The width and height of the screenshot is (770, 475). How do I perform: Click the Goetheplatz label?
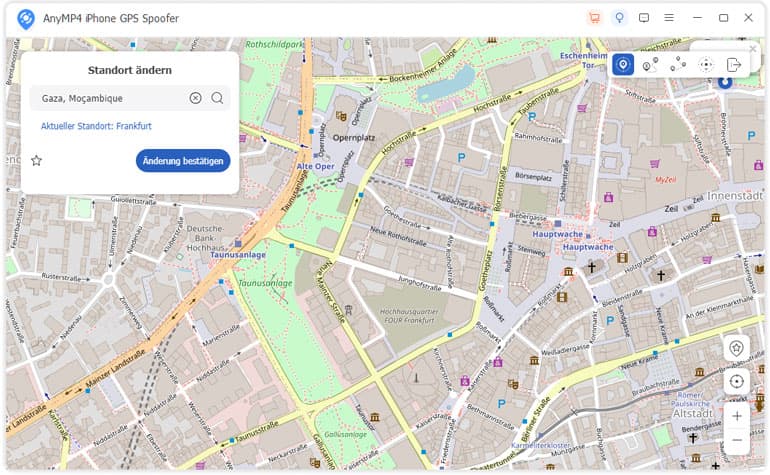click(486, 272)
